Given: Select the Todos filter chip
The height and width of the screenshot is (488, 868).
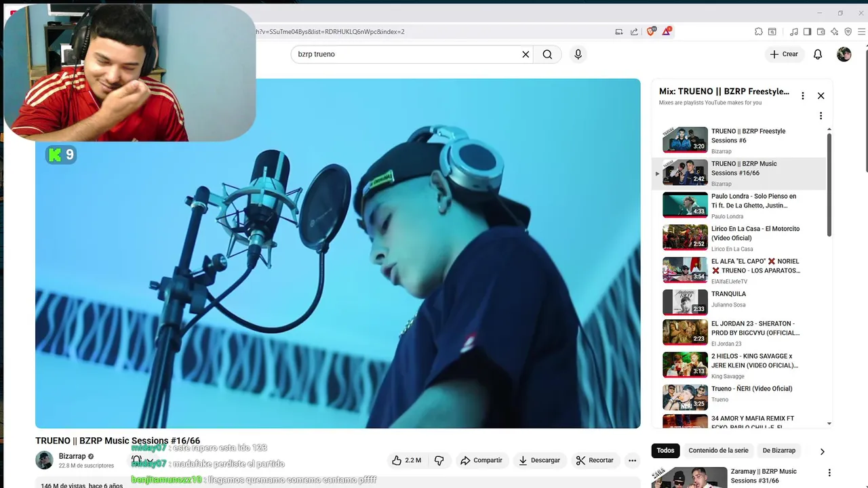Looking at the screenshot, I should (x=665, y=451).
